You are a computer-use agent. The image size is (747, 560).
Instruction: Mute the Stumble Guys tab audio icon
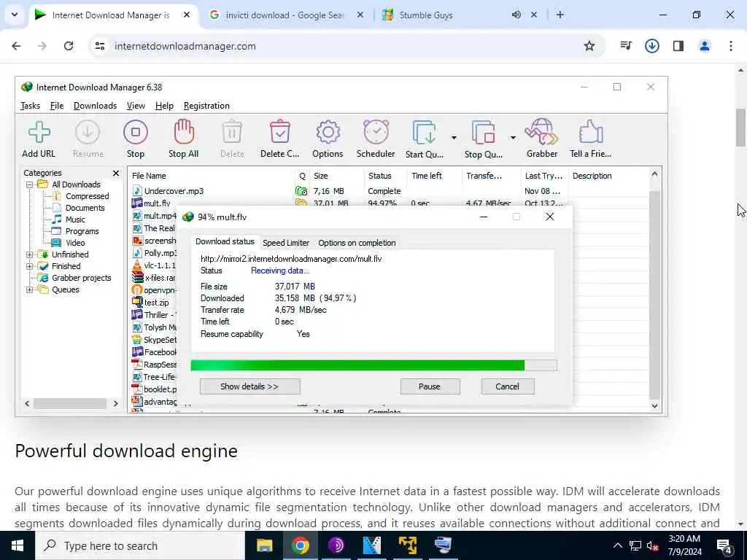point(516,15)
